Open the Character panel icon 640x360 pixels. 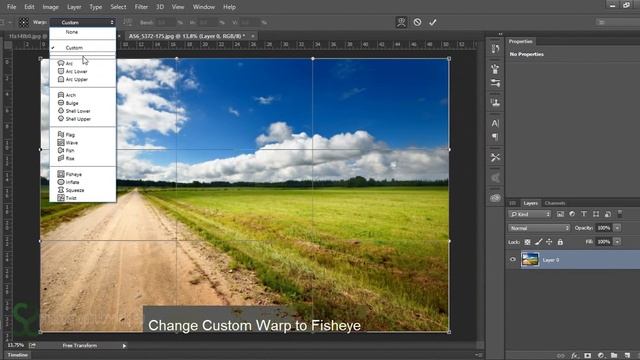(x=495, y=123)
